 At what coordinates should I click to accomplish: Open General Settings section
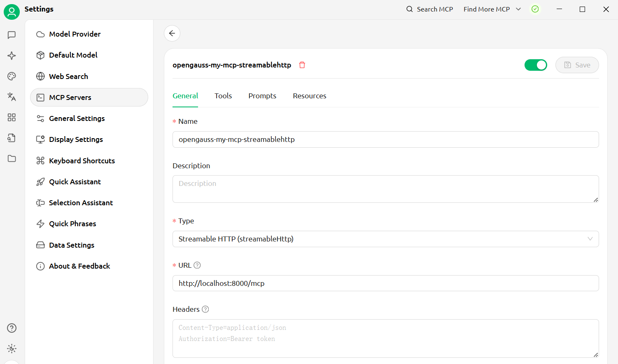(89, 118)
